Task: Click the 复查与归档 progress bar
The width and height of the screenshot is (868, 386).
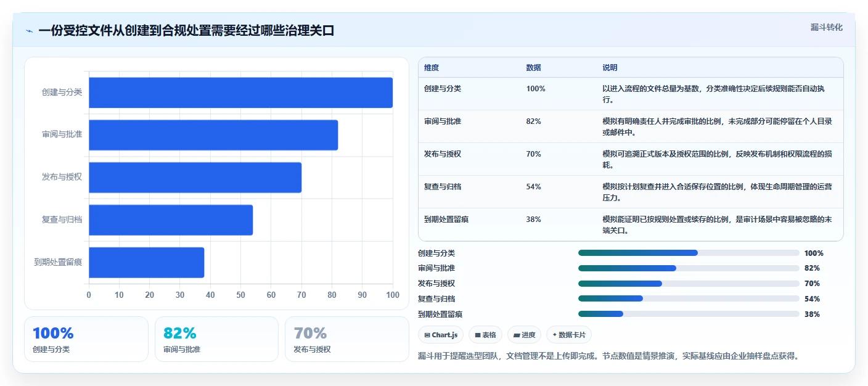Action: tap(689, 298)
